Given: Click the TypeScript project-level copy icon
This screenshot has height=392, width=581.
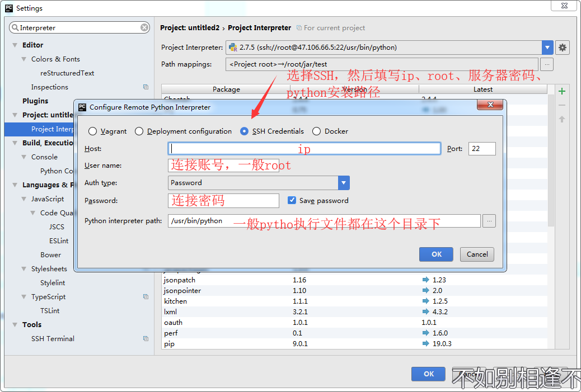Looking at the screenshot, I should coord(146,296).
